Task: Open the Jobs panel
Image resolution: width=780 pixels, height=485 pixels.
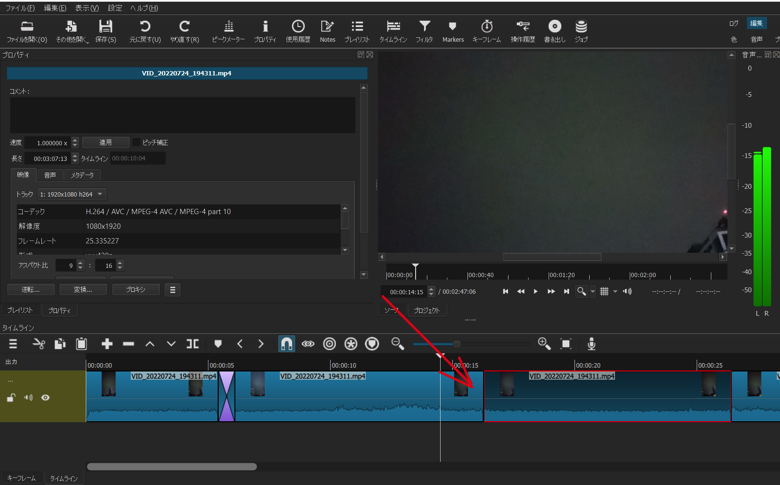Action: coord(581,31)
